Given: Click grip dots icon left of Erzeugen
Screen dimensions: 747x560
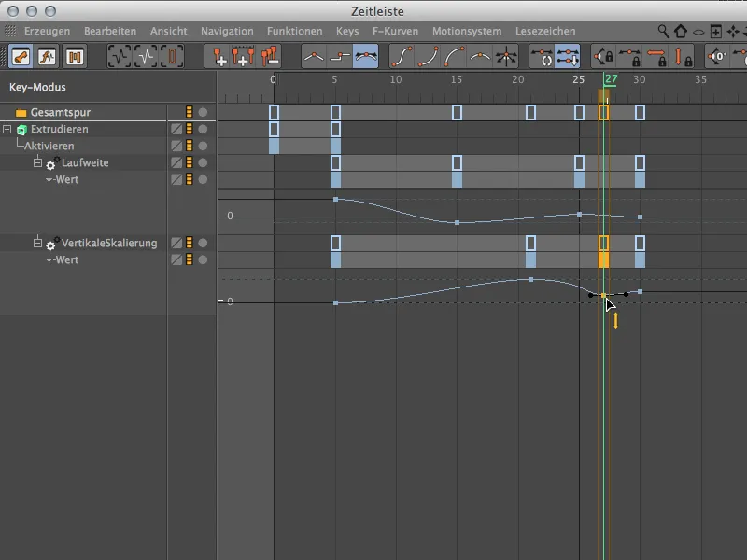Looking at the screenshot, I should point(10,31).
